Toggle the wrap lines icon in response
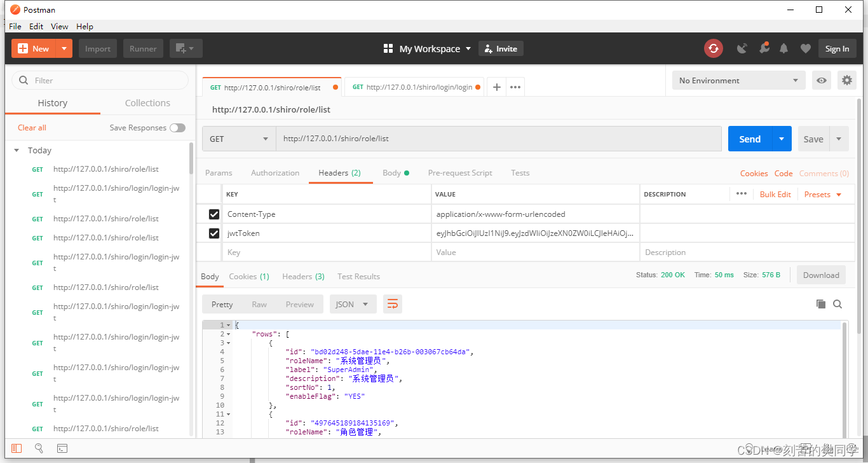Image resolution: width=868 pixels, height=463 pixels. (393, 304)
